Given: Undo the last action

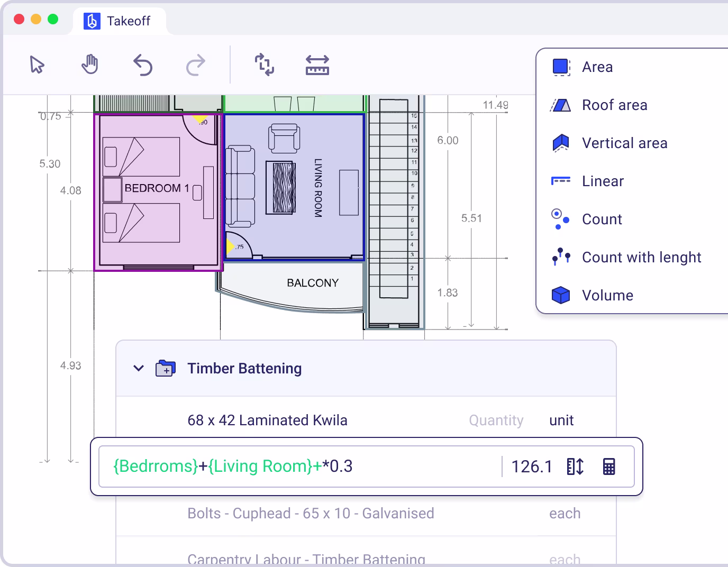Looking at the screenshot, I should (142, 65).
